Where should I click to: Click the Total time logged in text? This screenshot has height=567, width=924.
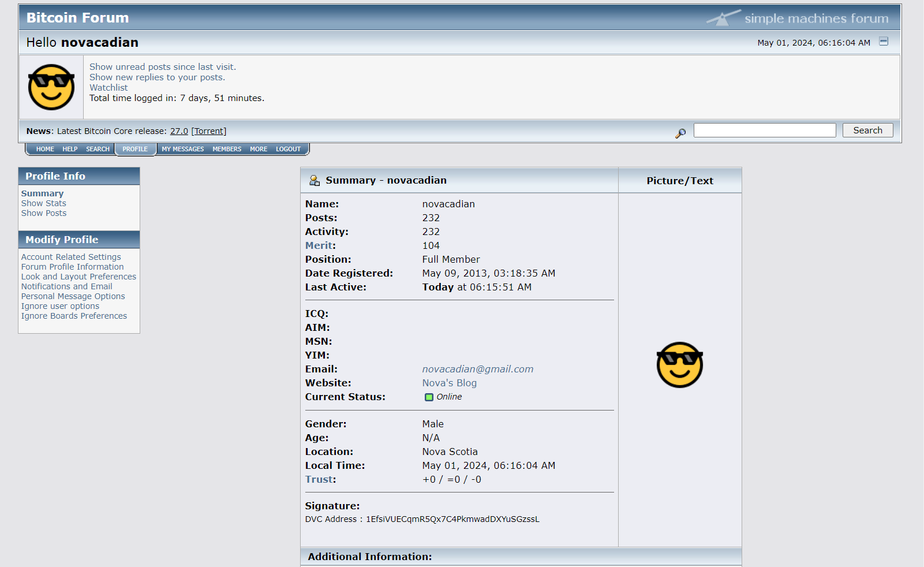177,98
